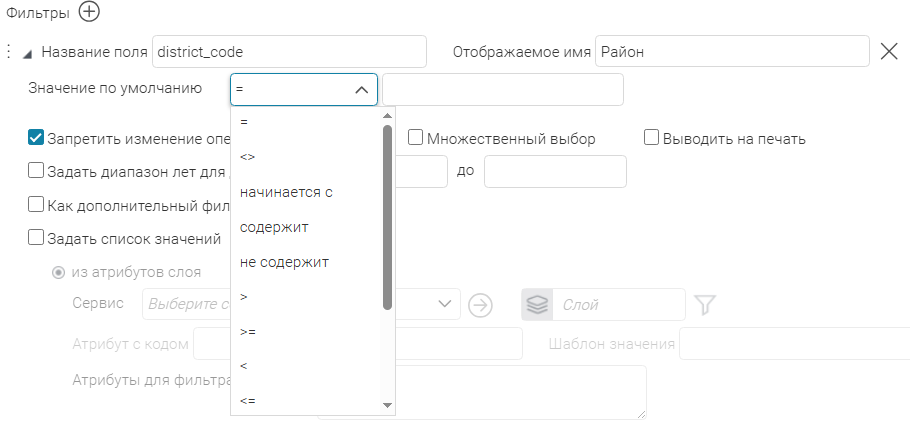Check Задать список значений option
This screenshot has width=910, height=423.
pos(36,238)
